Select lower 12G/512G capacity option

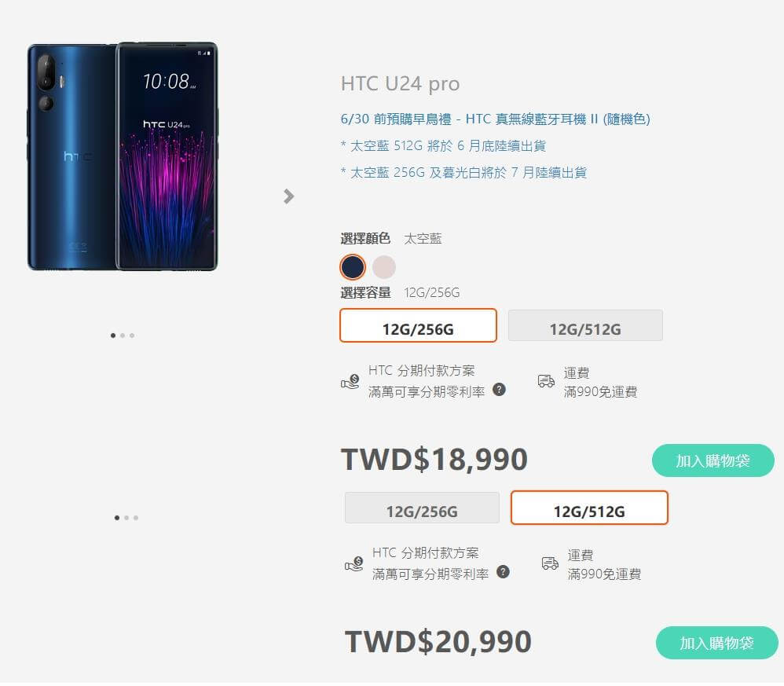[x=589, y=508]
